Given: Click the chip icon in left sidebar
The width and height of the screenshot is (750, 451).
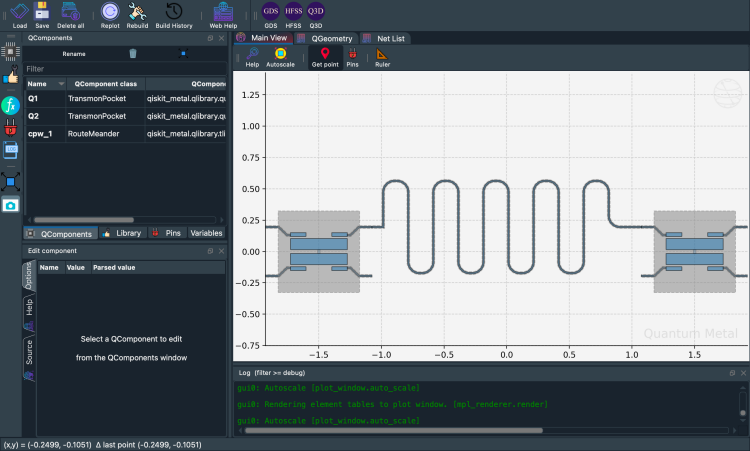Looking at the screenshot, I should click(11, 51).
